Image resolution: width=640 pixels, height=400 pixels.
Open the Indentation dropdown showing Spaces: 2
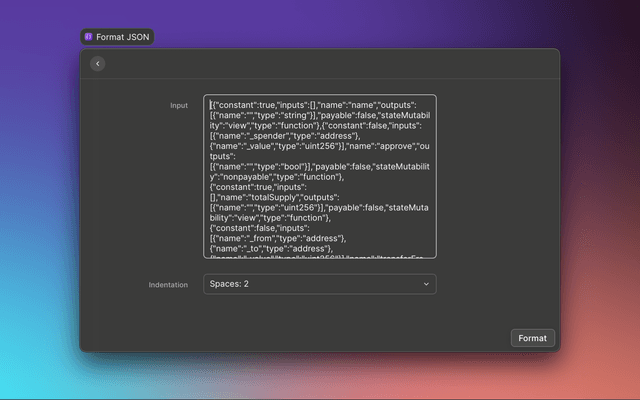coord(319,284)
